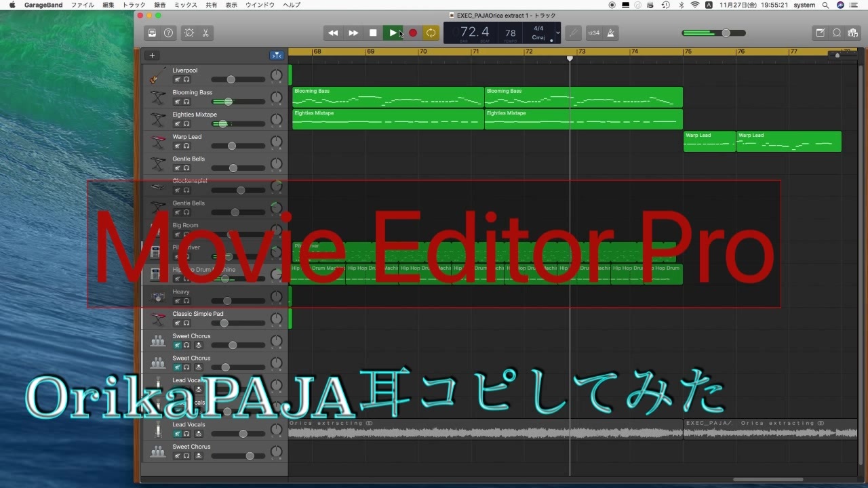
Task: Open the Media Browser
Action: coord(853,33)
